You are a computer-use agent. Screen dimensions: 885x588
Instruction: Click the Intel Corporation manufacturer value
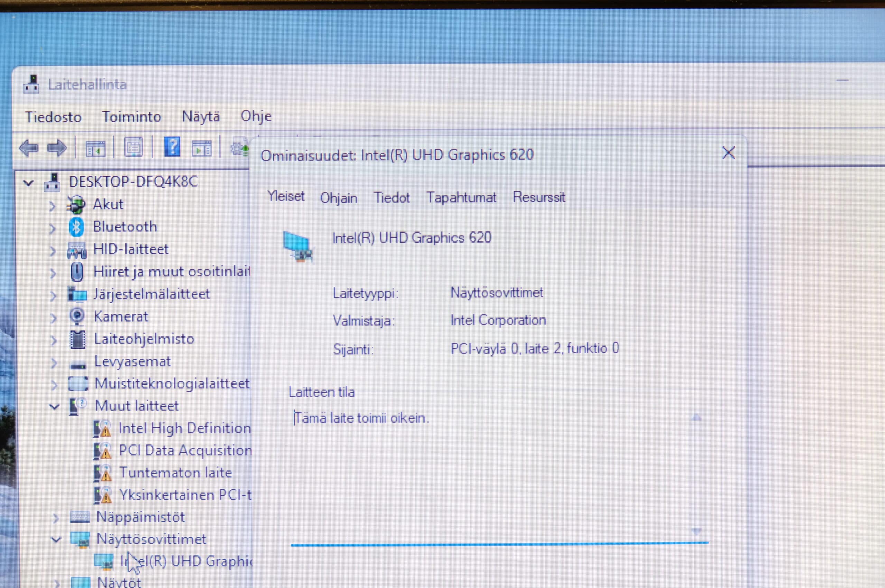tap(498, 320)
